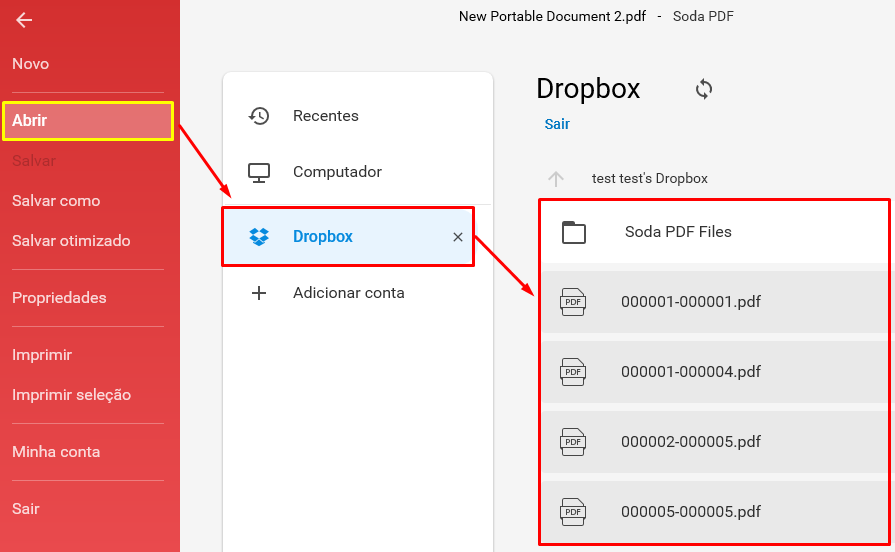Click test test's Dropbox path text
Screen dimensions: 895x552
click(x=650, y=179)
